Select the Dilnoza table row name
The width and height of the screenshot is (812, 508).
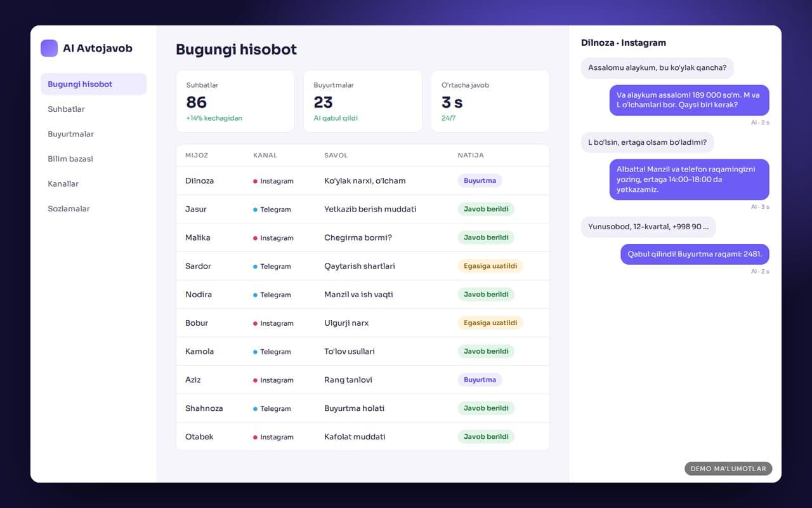[199, 181]
